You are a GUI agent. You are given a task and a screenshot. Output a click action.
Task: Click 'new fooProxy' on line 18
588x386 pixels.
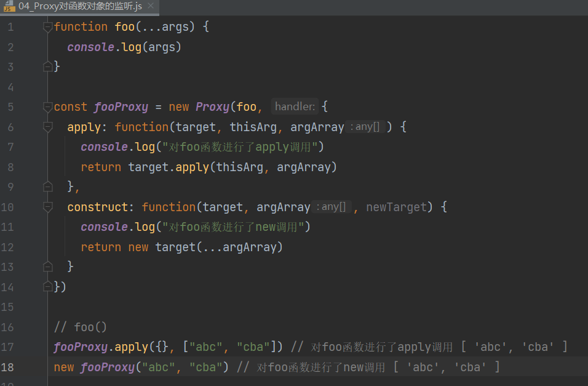(94, 368)
